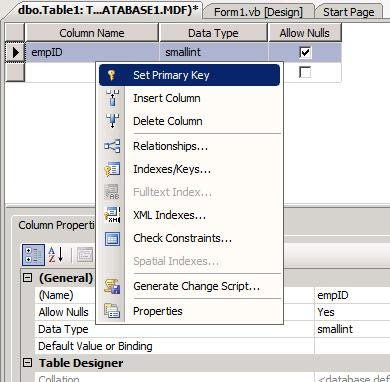
Task: Click the Delete Column icon
Action: pos(112,121)
